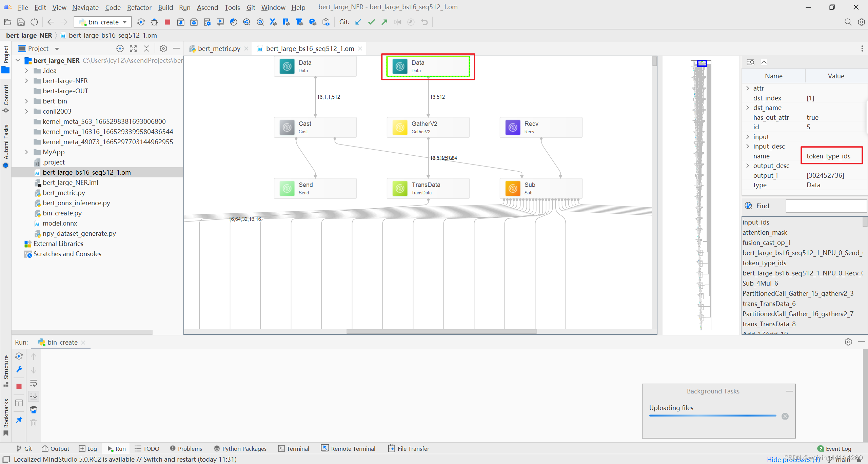Screen dimensions: 868x464
Task: Expand the attr property row
Action: [748, 88]
